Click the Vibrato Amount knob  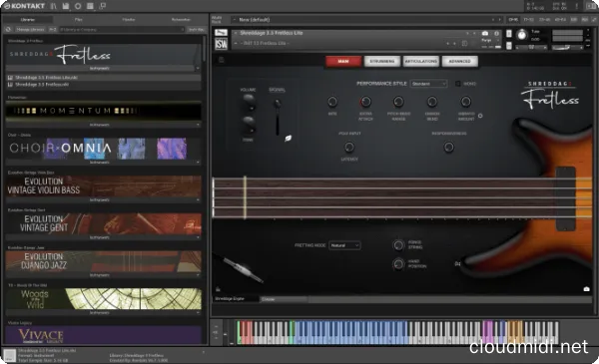tap(465, 102)
